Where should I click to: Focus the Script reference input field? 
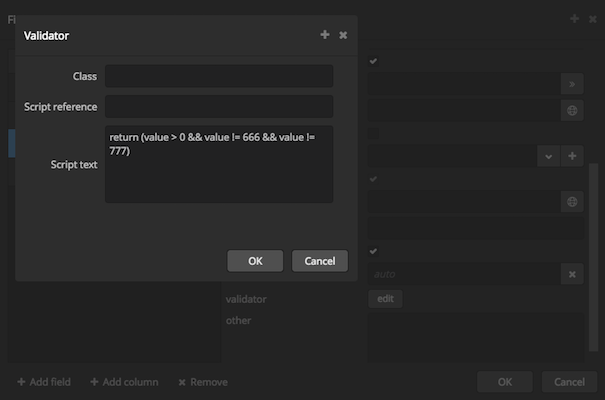tap(219, 106)
